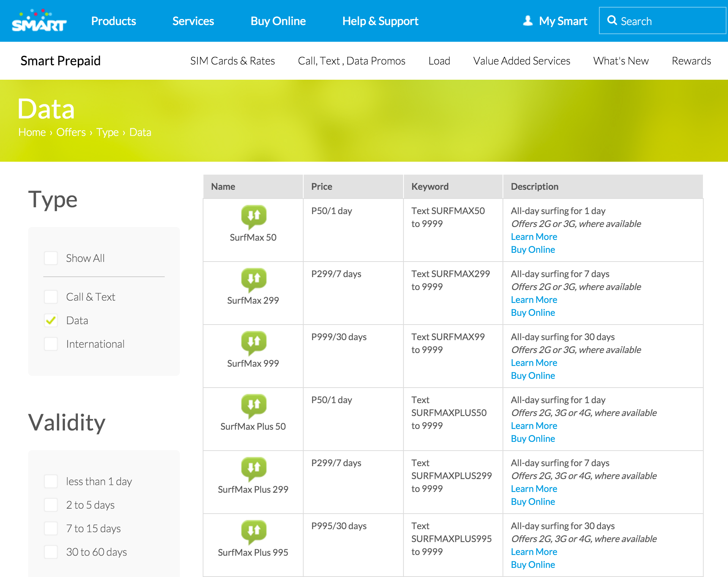Tick the Show All checkbox
The width and height of the screenshot is (728, 577).
coord(51,258)
